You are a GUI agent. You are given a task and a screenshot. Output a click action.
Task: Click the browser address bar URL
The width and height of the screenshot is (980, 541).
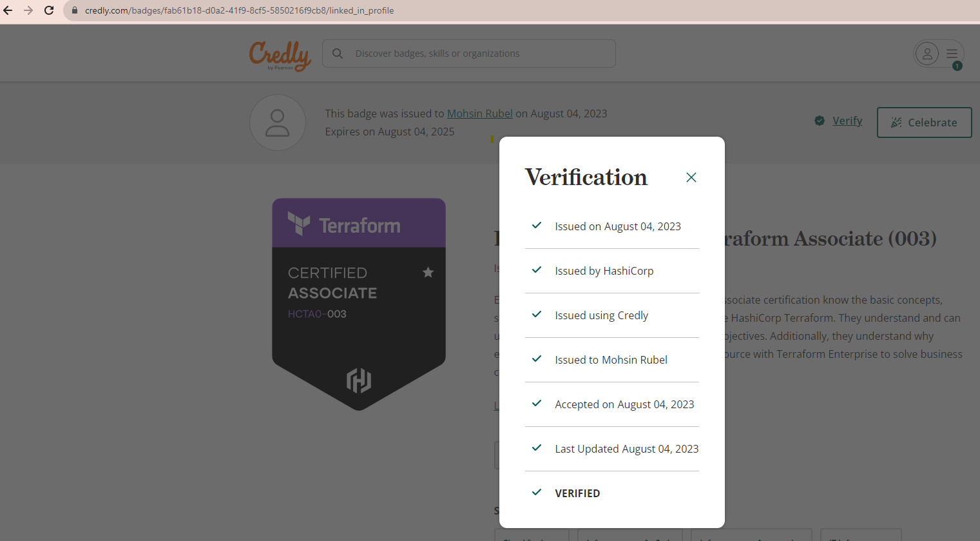pyautogui.click(x=239, y=10)
